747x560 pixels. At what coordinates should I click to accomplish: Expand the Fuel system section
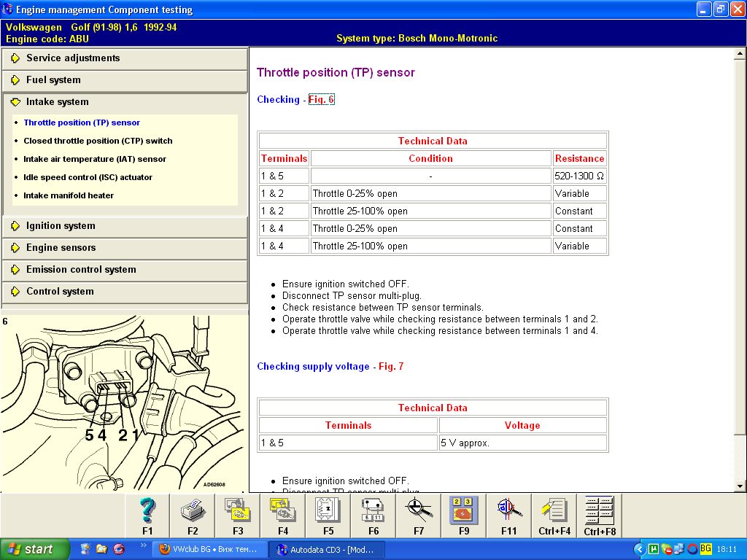point(53,80)
